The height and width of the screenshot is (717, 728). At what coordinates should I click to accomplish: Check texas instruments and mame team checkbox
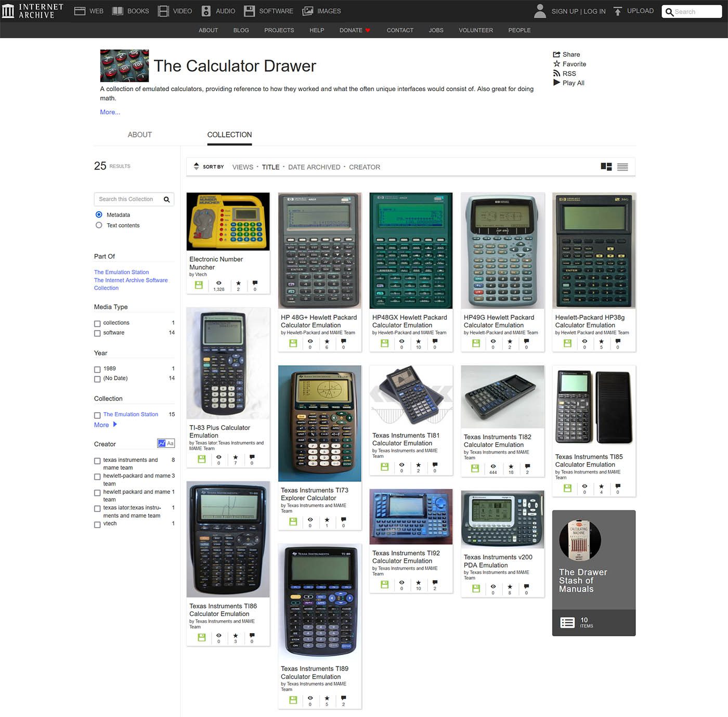click(x=97, y=461)
